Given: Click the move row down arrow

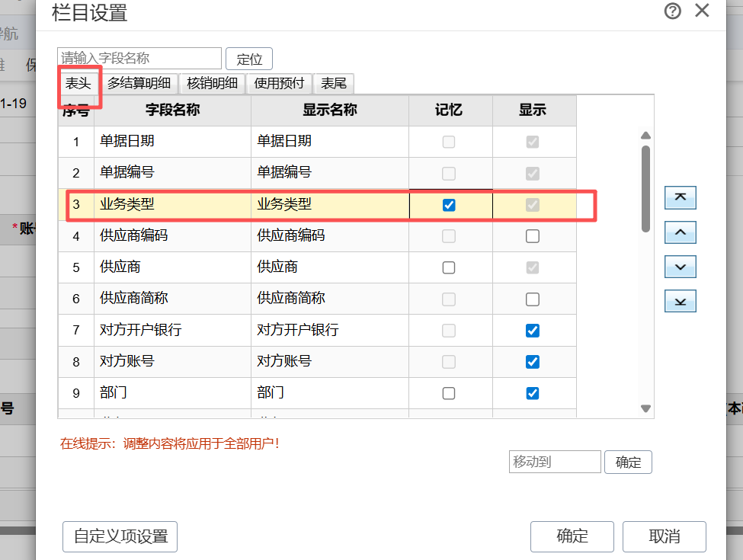Looking at the screenshot, I should pyautogui.click(x=681, y=267).
